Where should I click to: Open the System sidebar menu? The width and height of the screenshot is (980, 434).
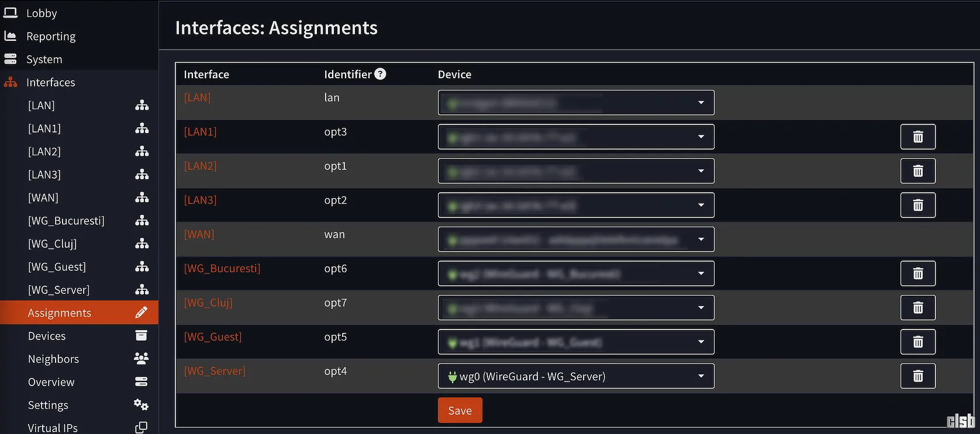pos(44,60)
